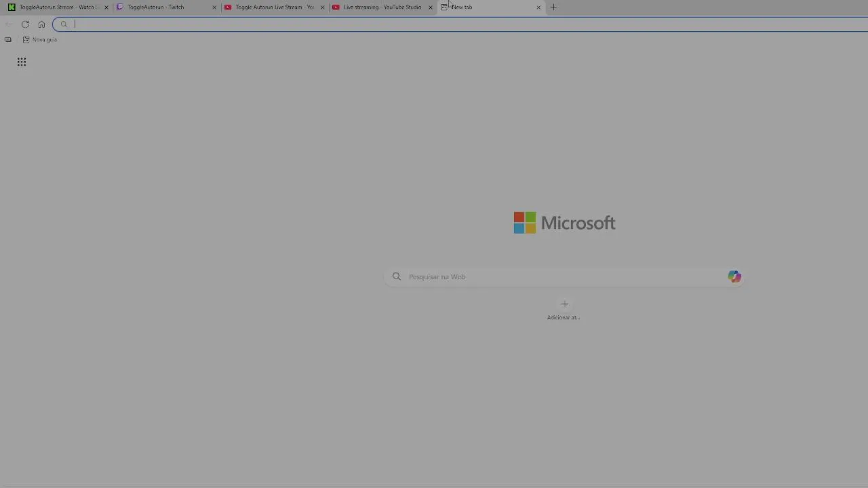Viewport: 868px width, 488px height.
Task: Open the Nova guia bookmark
Action: coord(40,39)
